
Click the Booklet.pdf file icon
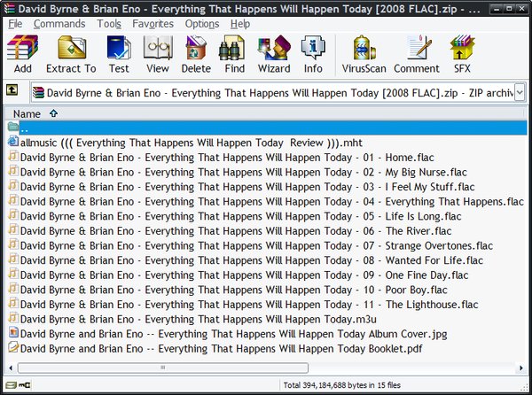(13, 347)
